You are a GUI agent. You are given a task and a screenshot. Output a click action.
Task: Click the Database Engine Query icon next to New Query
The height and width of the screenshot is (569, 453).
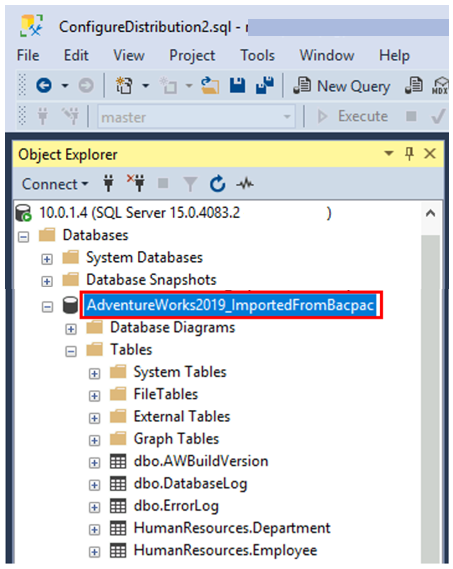[x=413, y=86]
